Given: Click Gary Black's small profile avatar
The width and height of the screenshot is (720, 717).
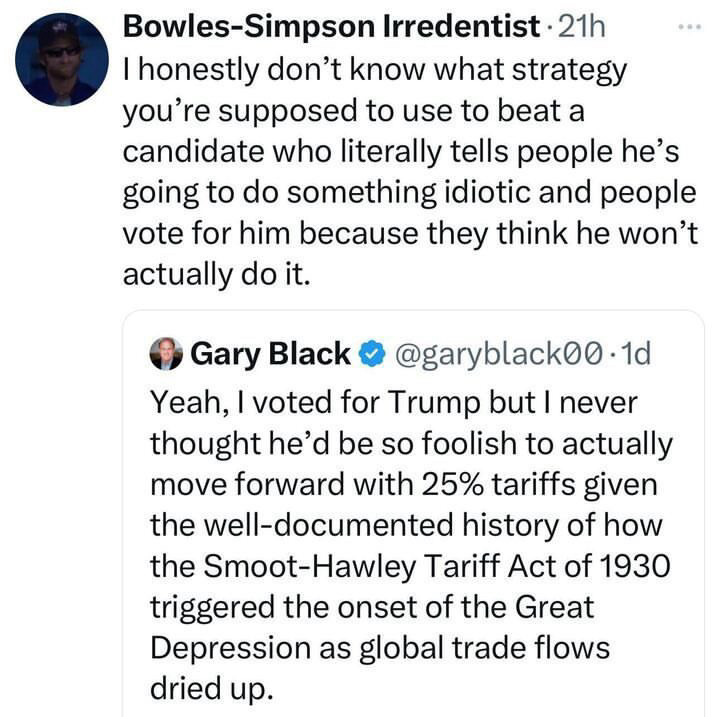Looking at the screenshot, I should (164, 353).
